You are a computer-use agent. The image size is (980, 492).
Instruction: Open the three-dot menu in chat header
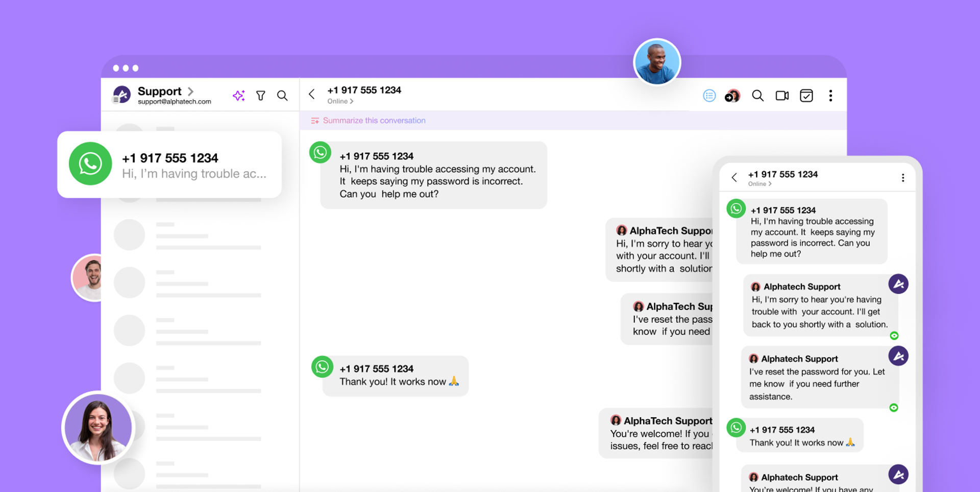[x=830, y=96]
